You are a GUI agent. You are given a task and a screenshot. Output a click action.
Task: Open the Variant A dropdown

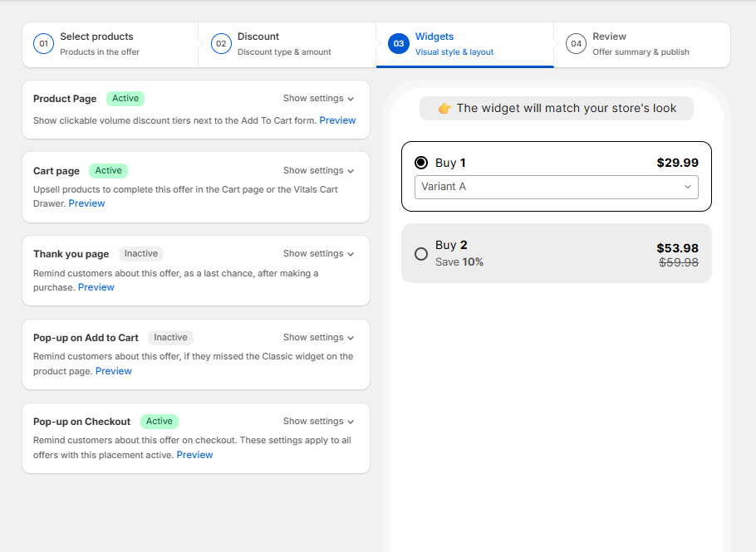coord(557,187)
